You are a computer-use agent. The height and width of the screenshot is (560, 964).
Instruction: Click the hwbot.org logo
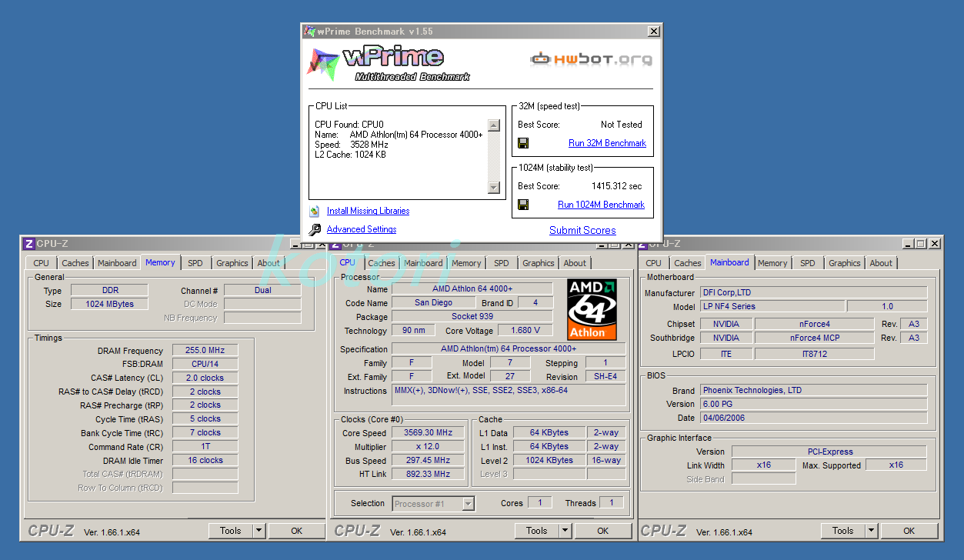592,59
